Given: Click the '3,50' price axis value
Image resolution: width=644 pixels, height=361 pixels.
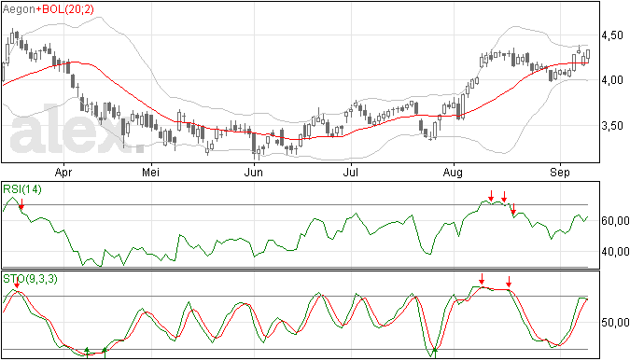Looking at the screenshot, I should tap(612, 126).
